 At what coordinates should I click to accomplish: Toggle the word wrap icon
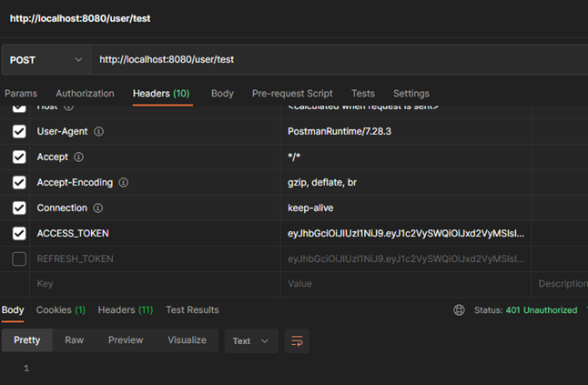coord(297,340)
